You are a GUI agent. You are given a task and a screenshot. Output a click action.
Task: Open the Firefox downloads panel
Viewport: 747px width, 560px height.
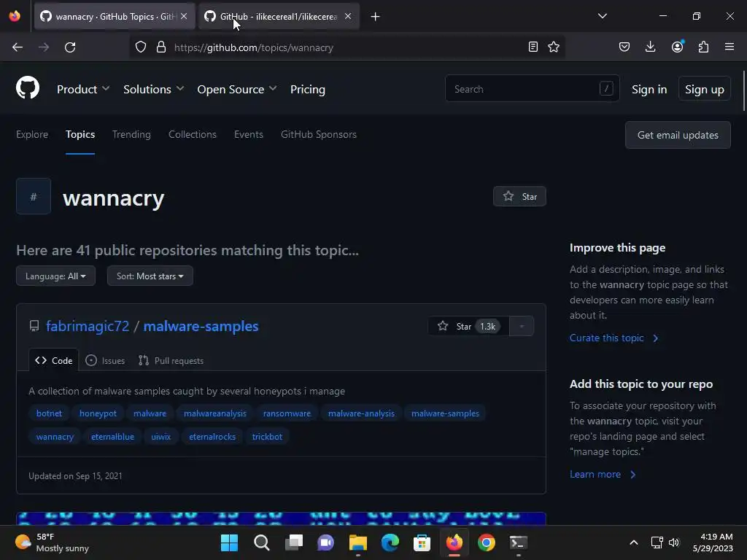click(x=650, y=47)
